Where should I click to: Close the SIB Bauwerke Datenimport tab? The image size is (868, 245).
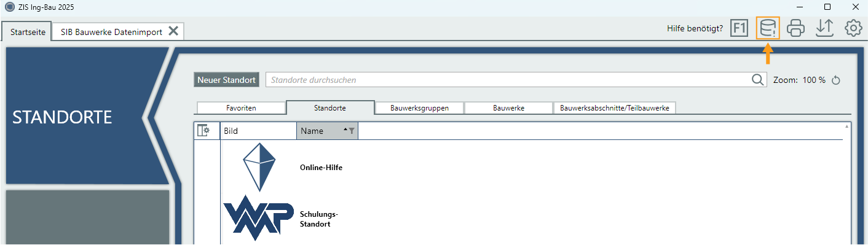[x=173, y=31]
